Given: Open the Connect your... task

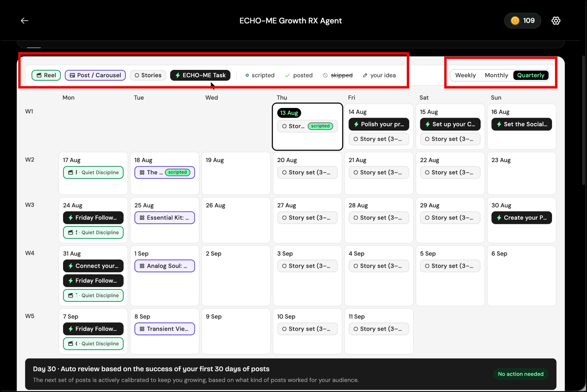Looking at the screenshot, I should point(93,266).
